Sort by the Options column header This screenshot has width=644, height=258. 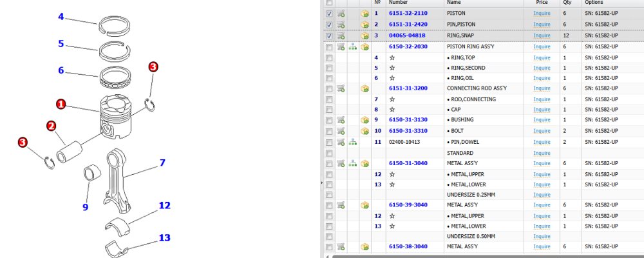[x=594, y=3]
